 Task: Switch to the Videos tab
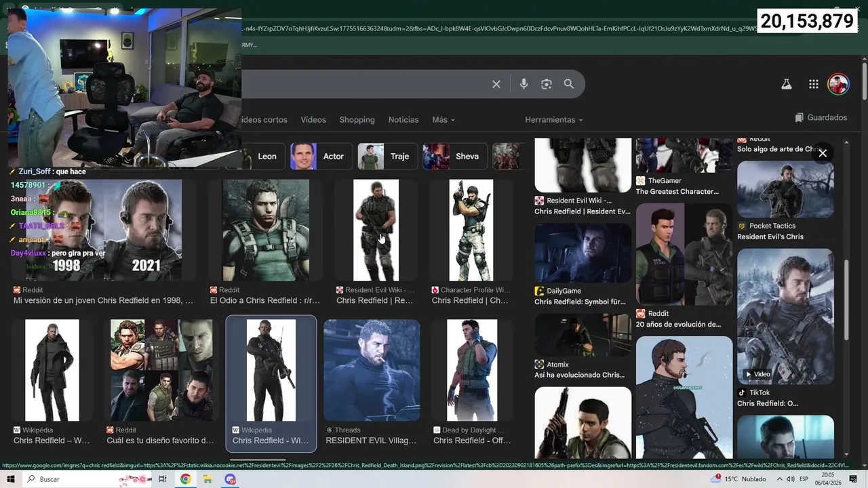[313, 119]
